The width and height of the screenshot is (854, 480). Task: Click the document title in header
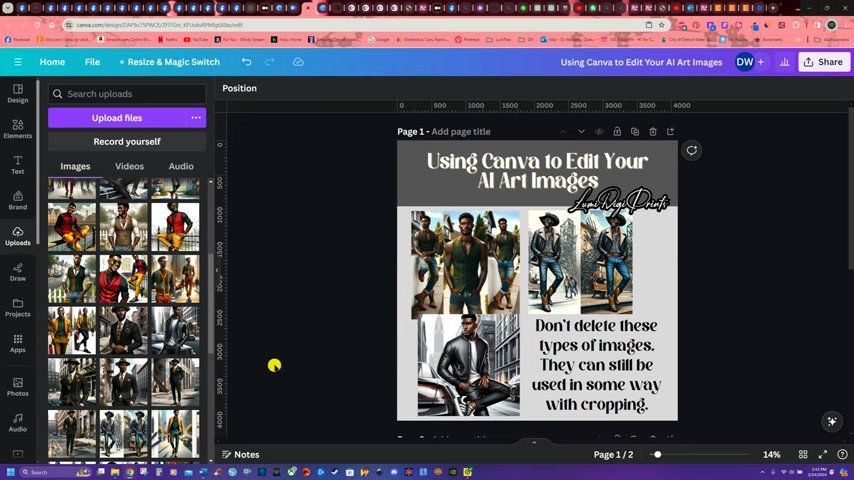click(x=641, y=62)
